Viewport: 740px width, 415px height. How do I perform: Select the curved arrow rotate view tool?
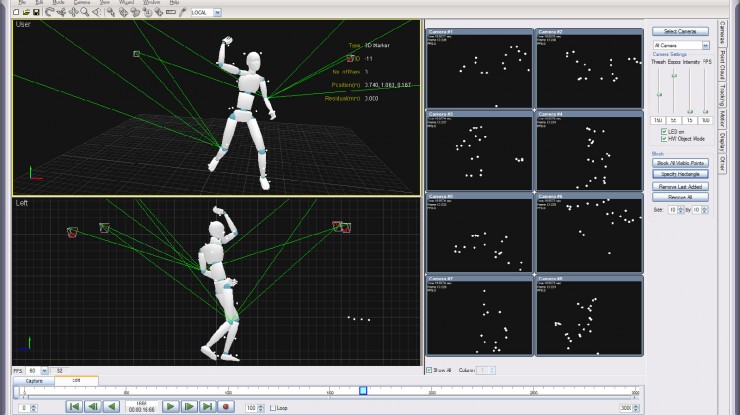point(50,12)
